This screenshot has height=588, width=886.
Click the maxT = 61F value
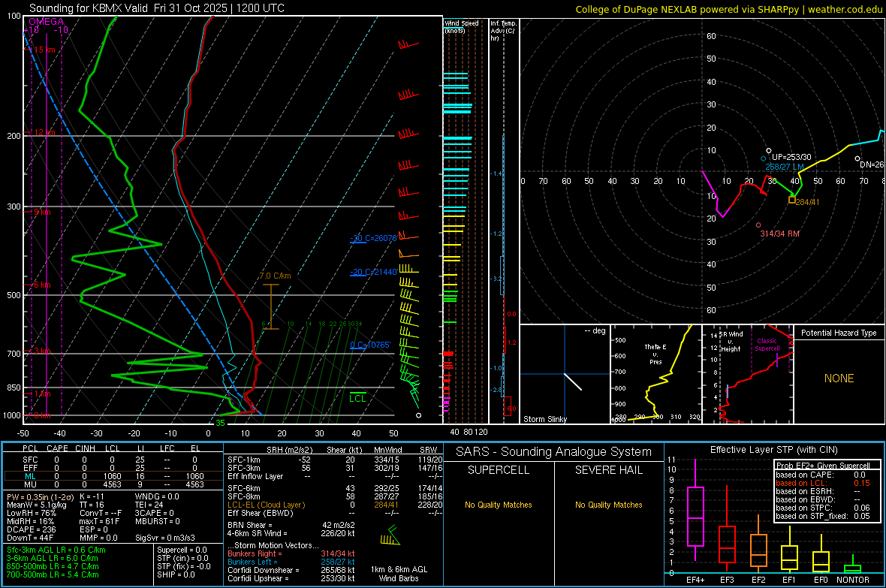99,521
